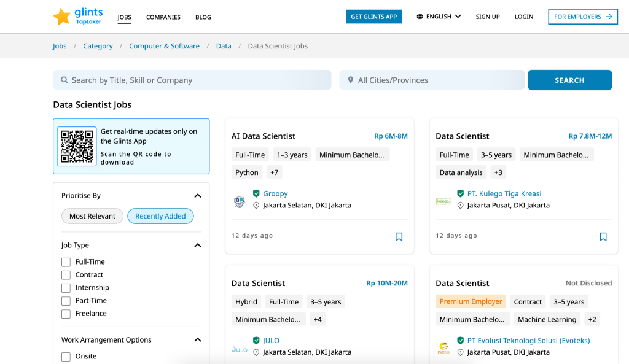
Task: Tick the Onsite work arrangement checkbox
Action: 66,357
